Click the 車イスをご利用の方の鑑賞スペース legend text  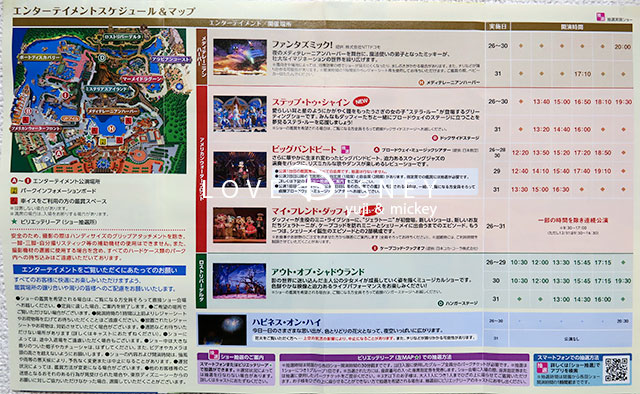(64, 201)
